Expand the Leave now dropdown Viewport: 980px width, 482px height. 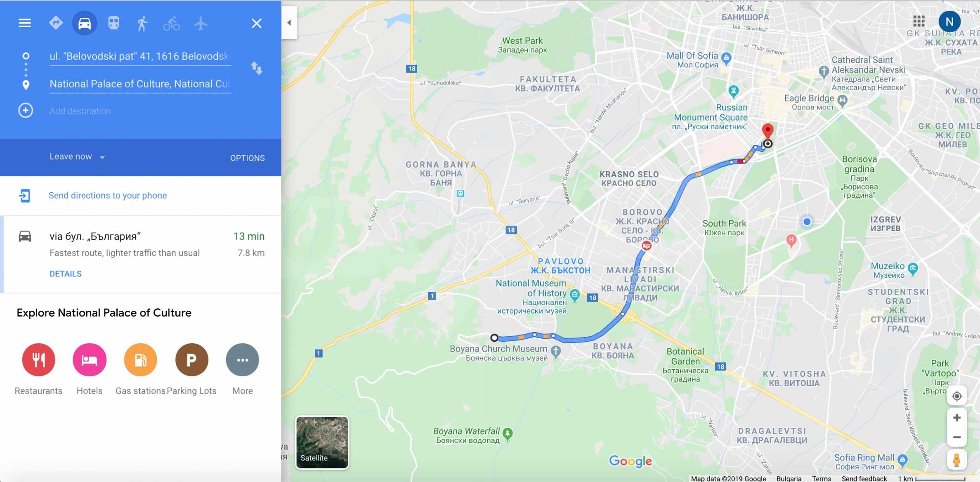pos(77,157)
